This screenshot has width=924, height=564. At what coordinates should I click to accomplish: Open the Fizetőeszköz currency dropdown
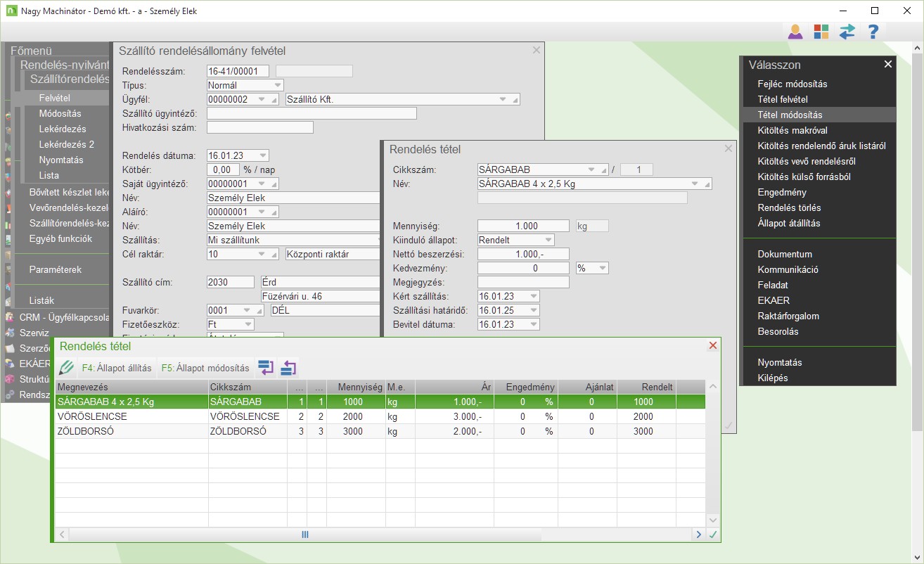pos(248,324)
